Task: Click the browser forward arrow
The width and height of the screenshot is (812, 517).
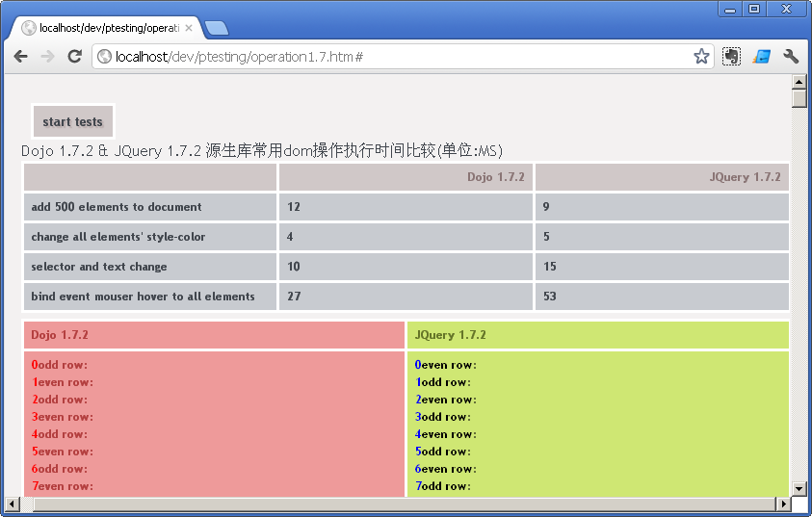Action: (47, 56)
